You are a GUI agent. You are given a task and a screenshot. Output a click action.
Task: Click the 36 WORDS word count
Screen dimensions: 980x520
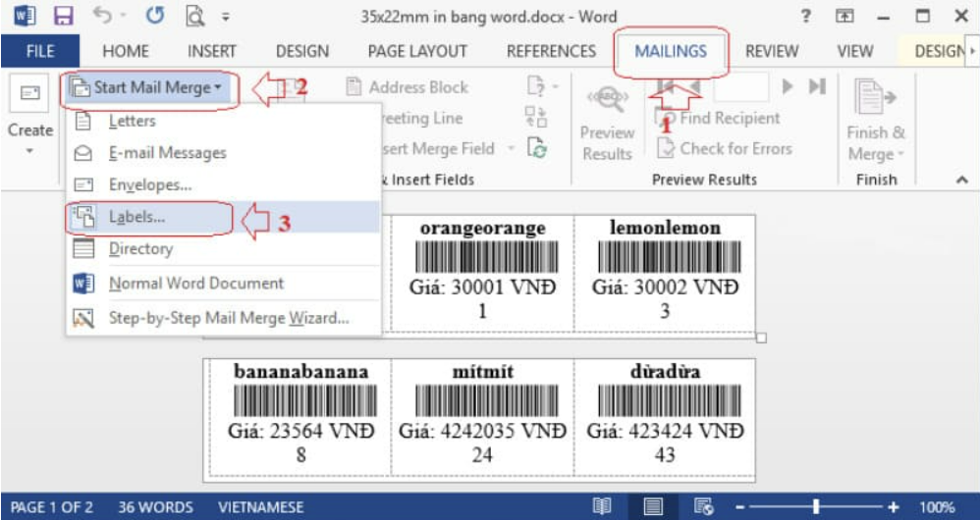(155, 507)
